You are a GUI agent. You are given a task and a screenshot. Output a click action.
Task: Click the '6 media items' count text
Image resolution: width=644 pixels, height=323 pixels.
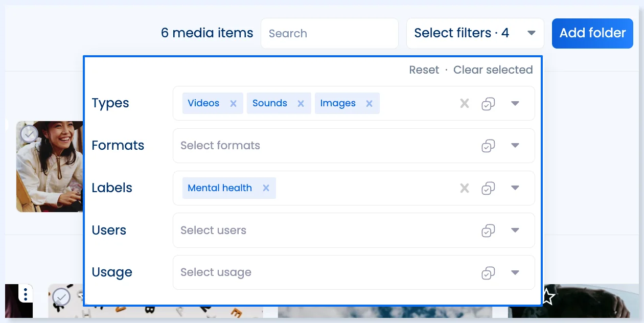pos(207,33)
